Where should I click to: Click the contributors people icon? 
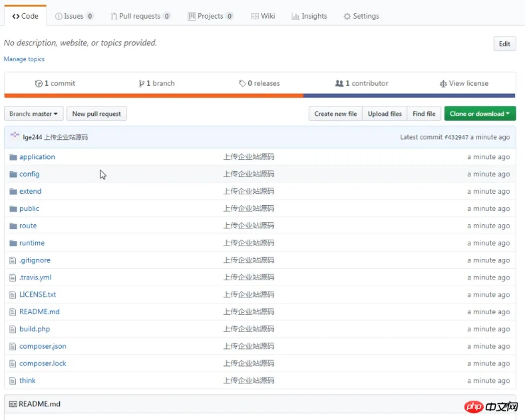pos(339,83)
